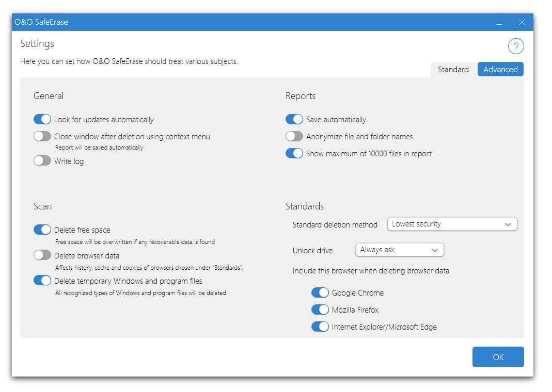Click the OK button
The height and width of the screenshot is (392, 552).
pyautogui.click(x=498, y=357)
